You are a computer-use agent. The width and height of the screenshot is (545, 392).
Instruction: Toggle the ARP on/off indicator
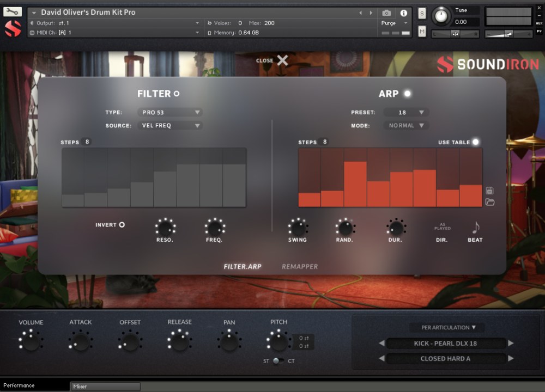(x=406, y=93)
